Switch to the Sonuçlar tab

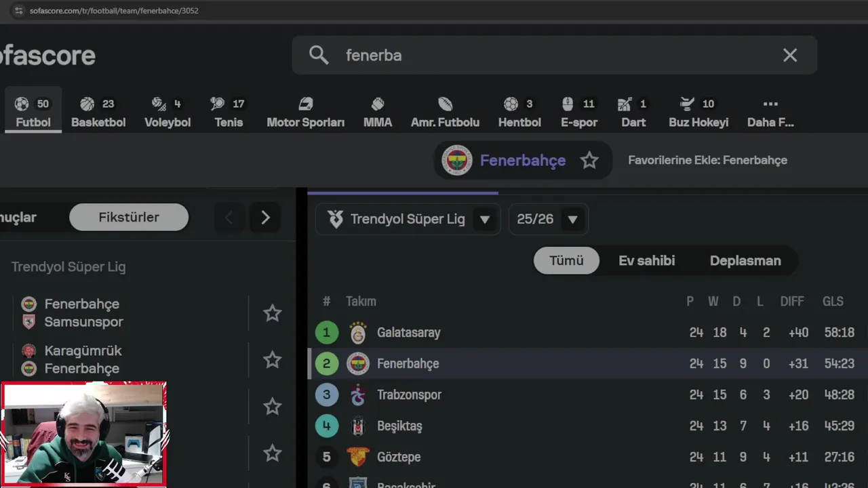point(18,218)
